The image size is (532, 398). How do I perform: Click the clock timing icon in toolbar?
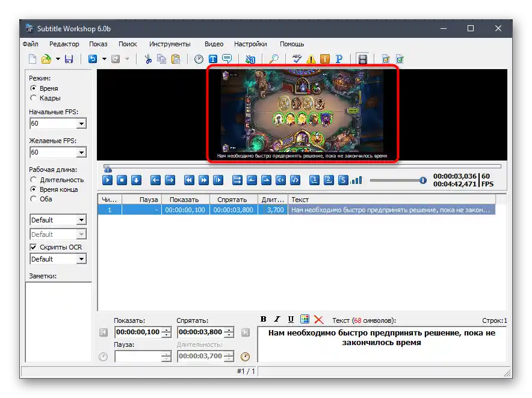[x=199, y=59]
